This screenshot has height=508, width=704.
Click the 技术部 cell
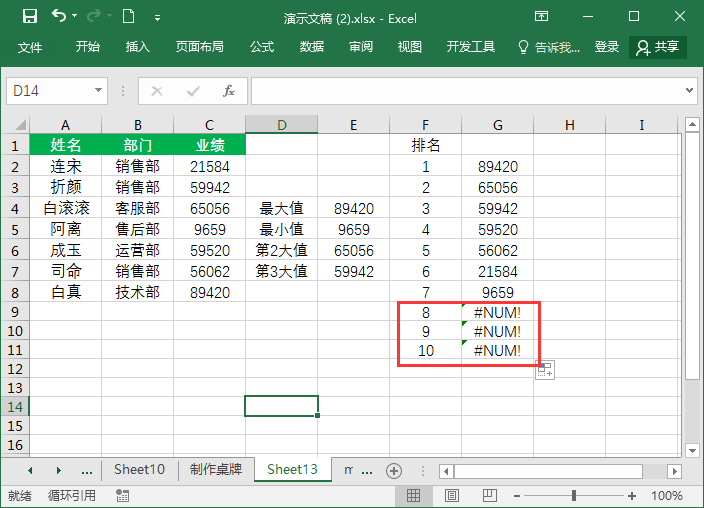(137, 292)
